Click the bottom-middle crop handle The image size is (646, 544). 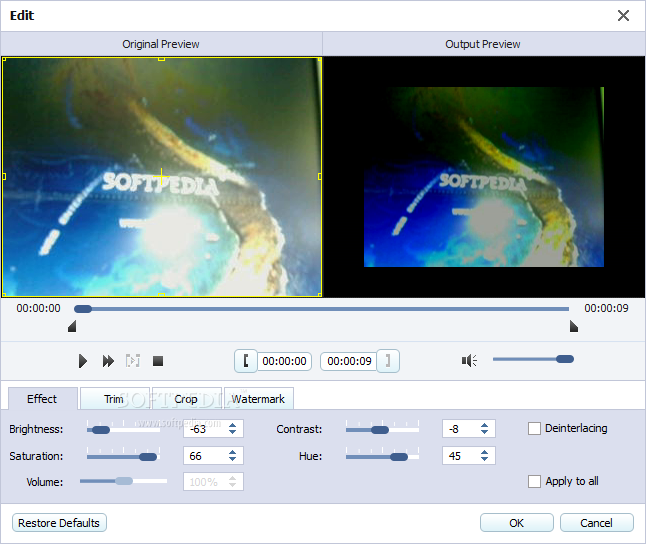(162, 295)
